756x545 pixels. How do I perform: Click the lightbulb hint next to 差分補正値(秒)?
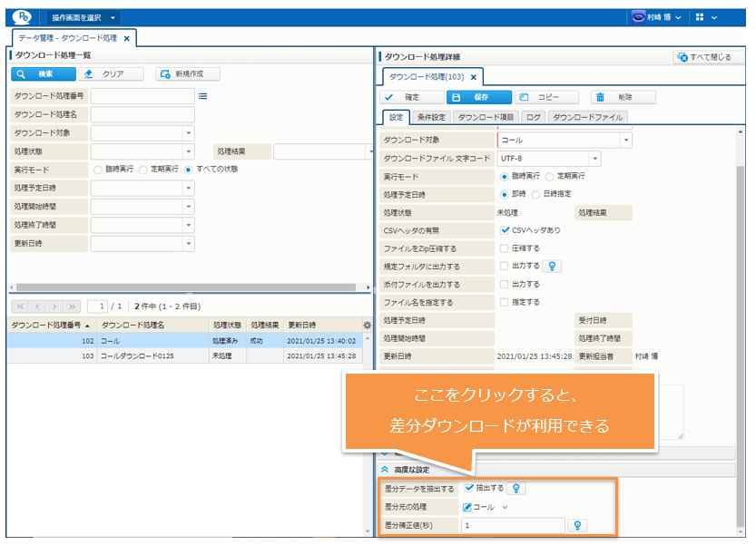pos(577,525)
